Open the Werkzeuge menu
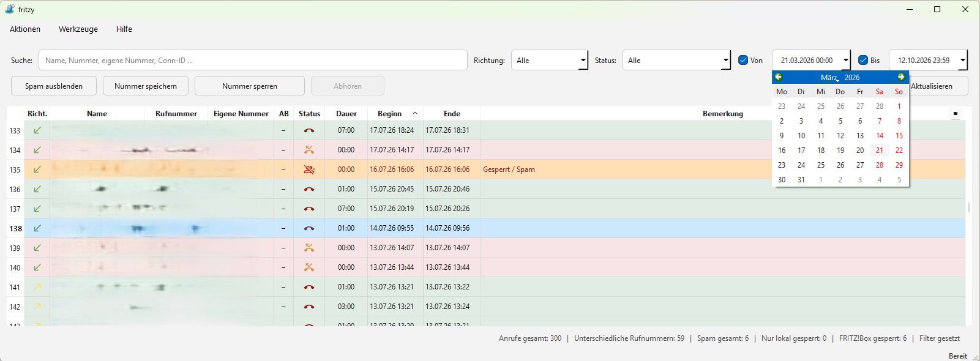This screenshot has width=980, height=361. (x=78, y=29)
